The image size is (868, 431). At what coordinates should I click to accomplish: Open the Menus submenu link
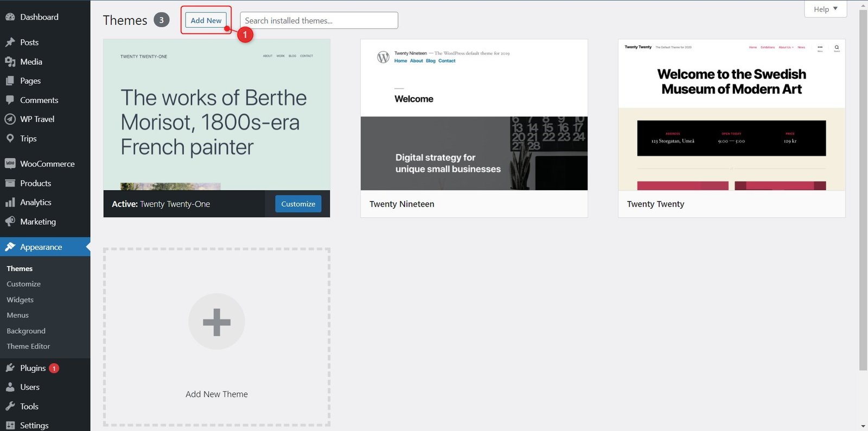(x=17, y=315)
